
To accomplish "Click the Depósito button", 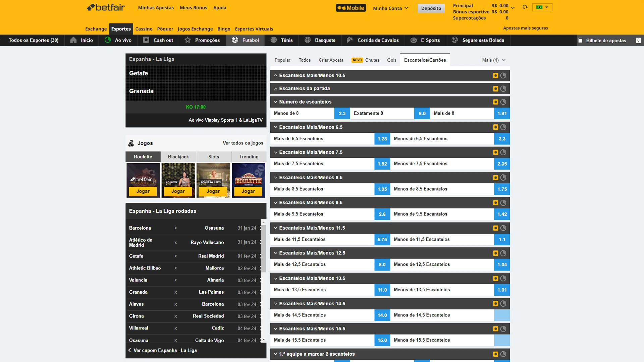I will click(x=431, y=8).
